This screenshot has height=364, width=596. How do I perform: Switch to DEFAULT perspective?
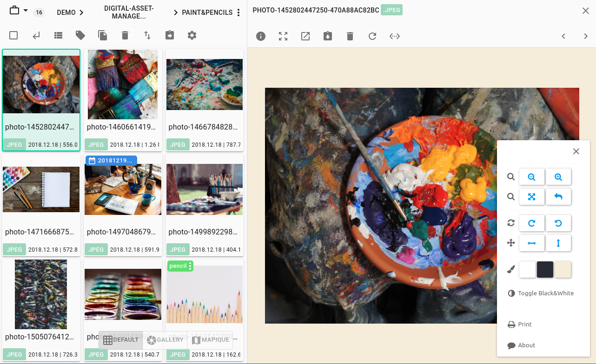(121, 340)
